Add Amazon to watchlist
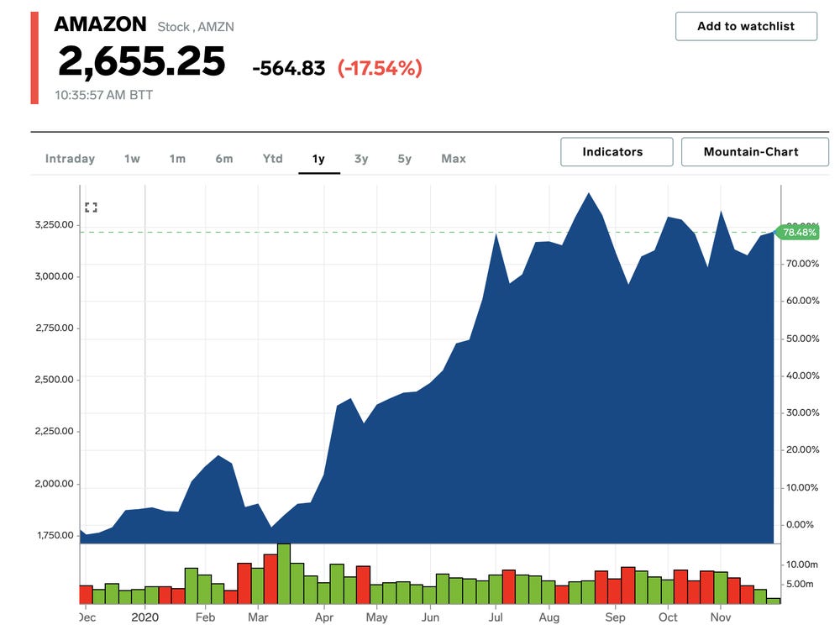Screen dimensions: 840x630 [746, 26]
